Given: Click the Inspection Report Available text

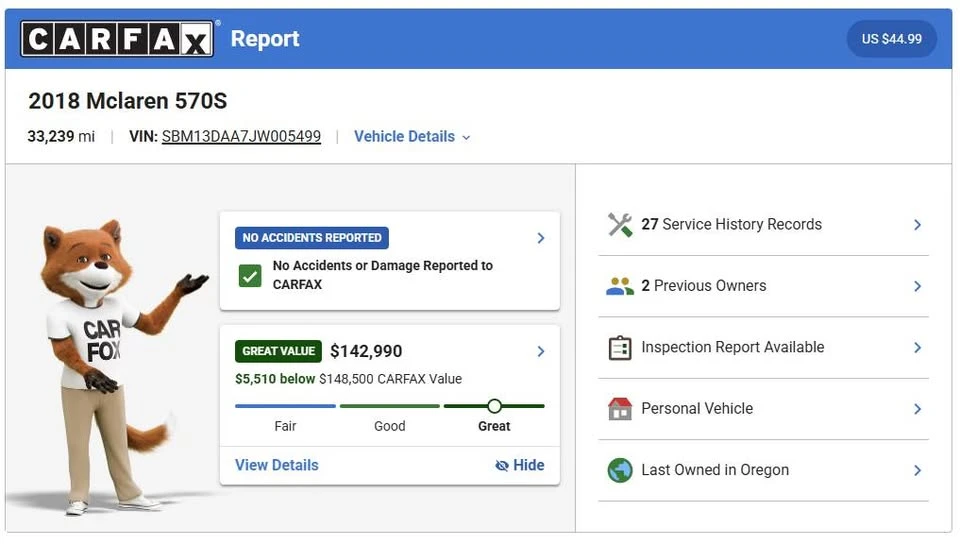Looking at the screenshot, I should coord(733,347).
